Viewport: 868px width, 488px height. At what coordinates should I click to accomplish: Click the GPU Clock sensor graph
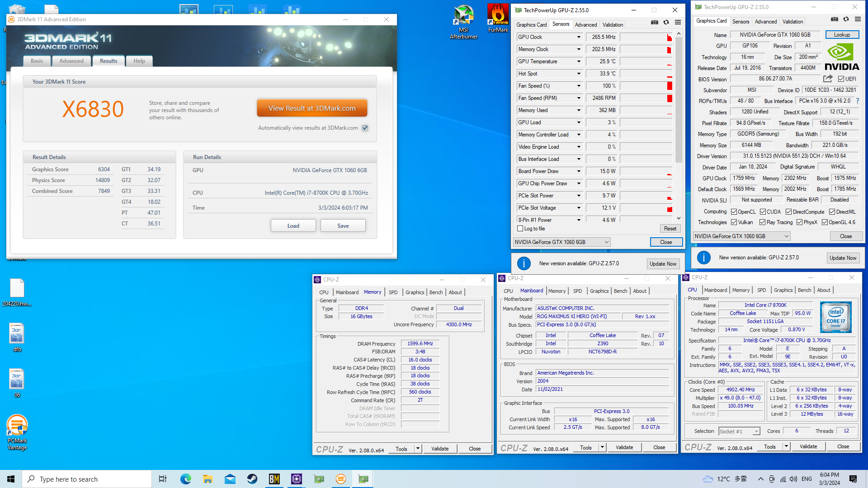click(x=646, y=37)
